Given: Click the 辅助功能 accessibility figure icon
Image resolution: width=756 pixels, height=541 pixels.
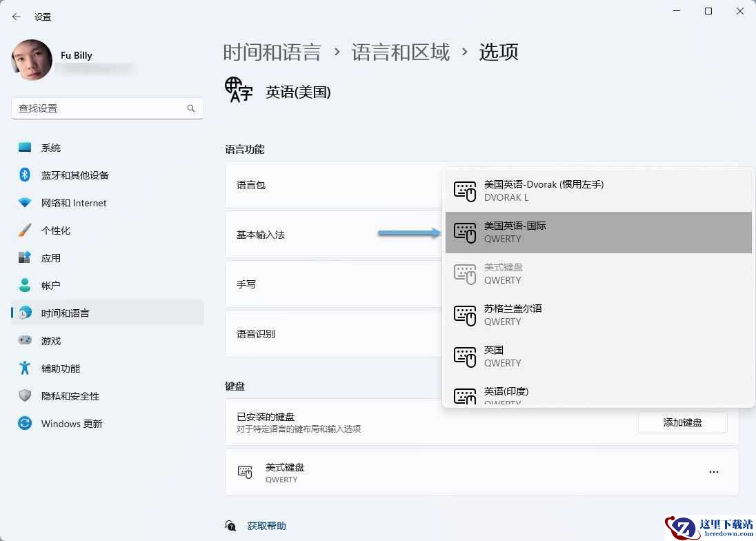Looking at the screenshot, I should (x=25, y=368).
